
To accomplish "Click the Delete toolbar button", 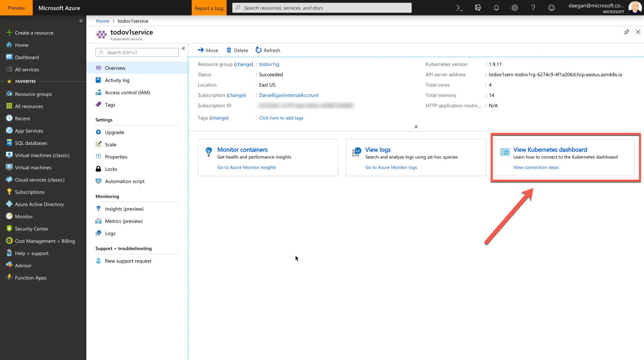I will (237, 50).
